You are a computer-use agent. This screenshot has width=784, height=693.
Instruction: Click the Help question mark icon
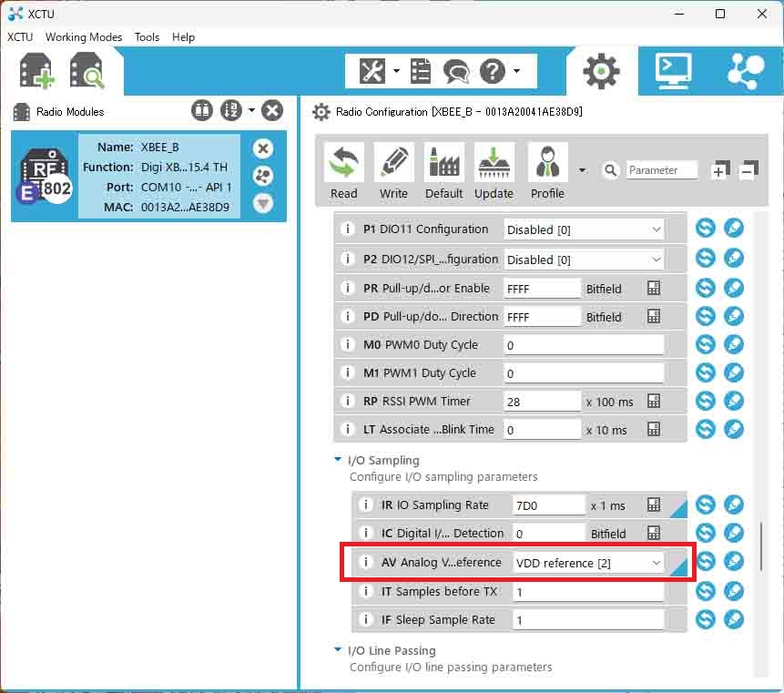pos(493,71)
